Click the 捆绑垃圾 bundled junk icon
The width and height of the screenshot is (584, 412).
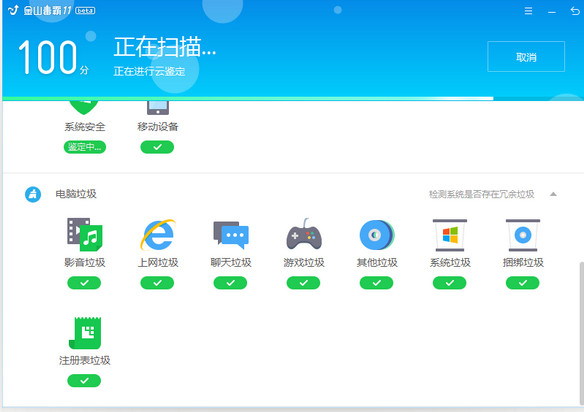(x=523, y=235)
